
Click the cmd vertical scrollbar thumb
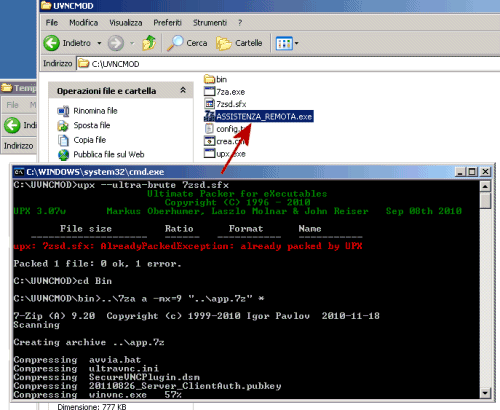(485, 201)
